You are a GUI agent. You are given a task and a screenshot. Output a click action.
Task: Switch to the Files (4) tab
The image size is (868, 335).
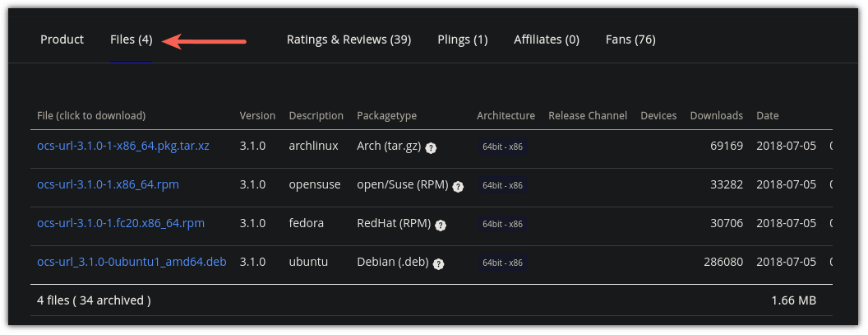coord(132,40)
